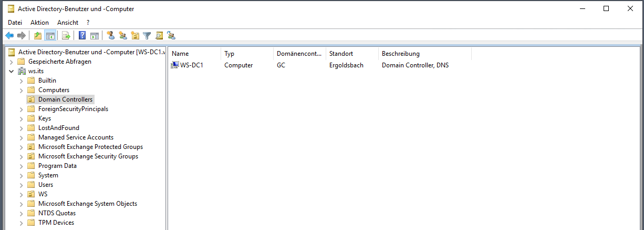Toggle the console tree pane button
The image size is (644, 230).
click(x=50, y=36)
